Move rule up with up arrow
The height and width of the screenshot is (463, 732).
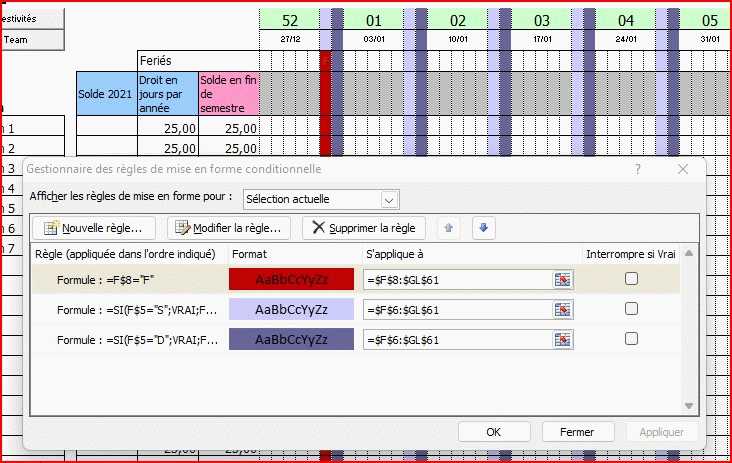pos(449,228)
